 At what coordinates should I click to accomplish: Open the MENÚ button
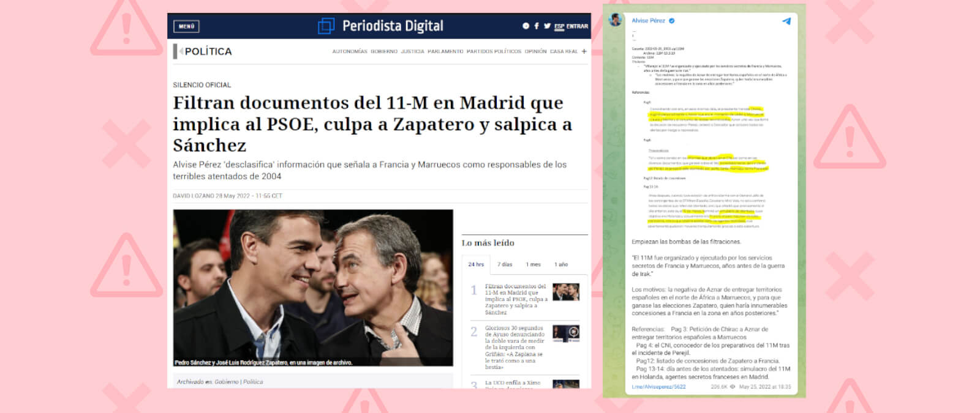(186, 26)
